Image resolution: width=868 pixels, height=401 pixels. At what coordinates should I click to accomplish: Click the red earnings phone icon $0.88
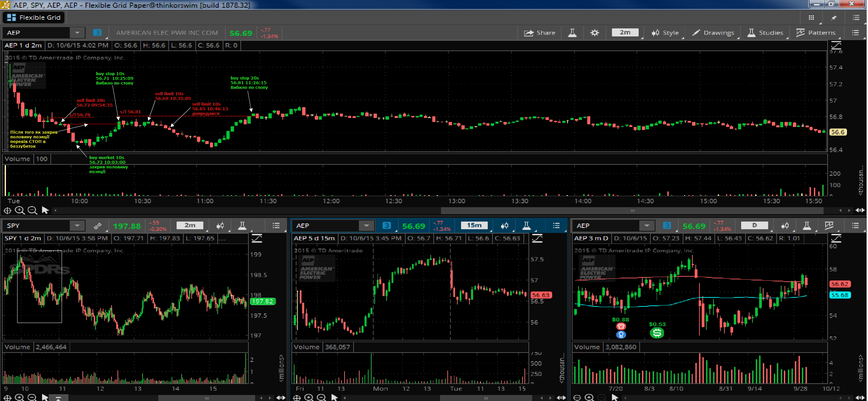click(621, 326)
